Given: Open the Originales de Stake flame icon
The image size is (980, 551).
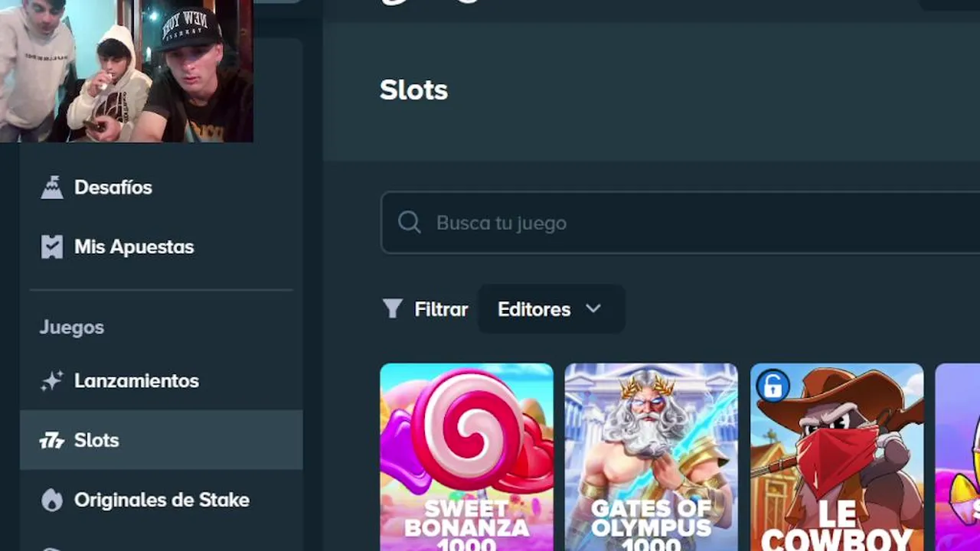Looking at the screenshot, I should click(x=51, y=500).
